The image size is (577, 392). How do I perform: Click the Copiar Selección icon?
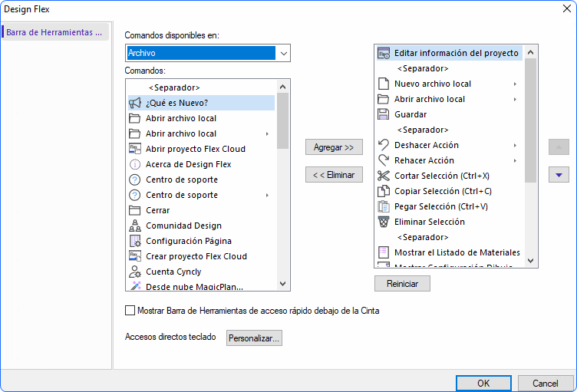[x=384, y=191]
